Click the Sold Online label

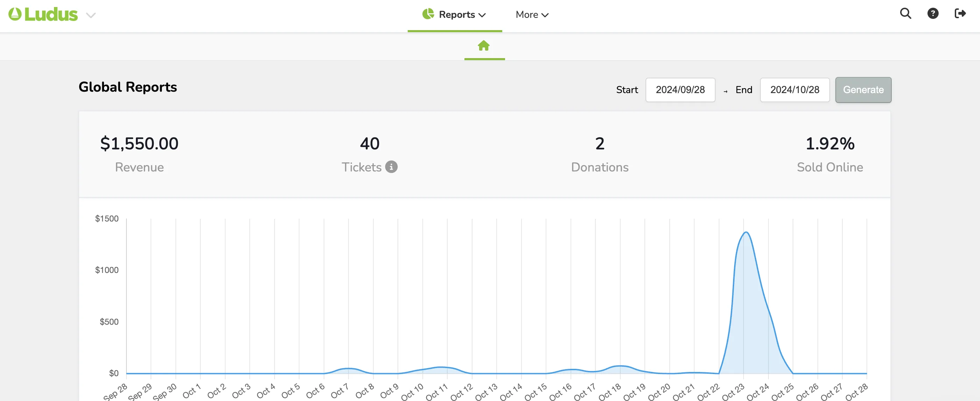[x=830, y=167]
